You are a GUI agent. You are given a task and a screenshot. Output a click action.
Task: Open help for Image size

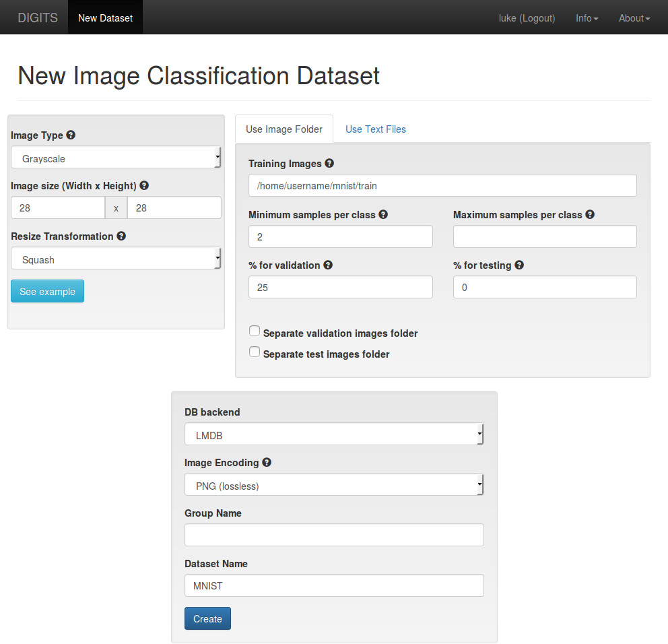point(143,185)
